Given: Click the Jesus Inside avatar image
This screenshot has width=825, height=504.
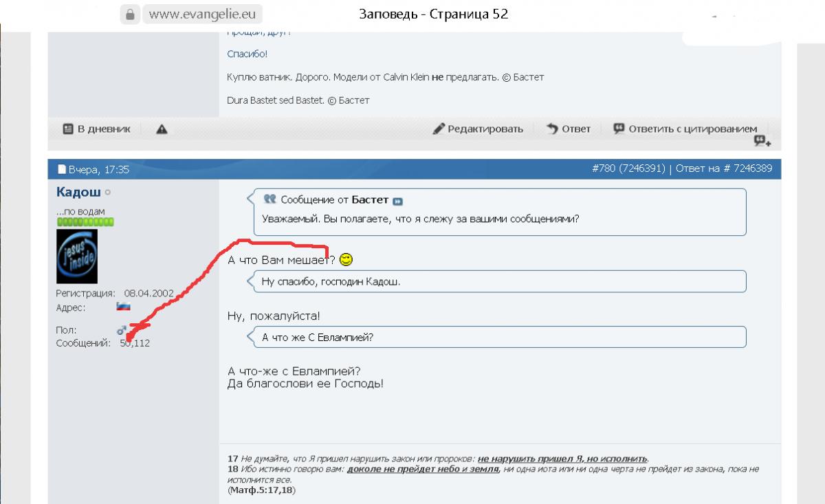Looking at the screenshot, I should [x=76, y=256].
